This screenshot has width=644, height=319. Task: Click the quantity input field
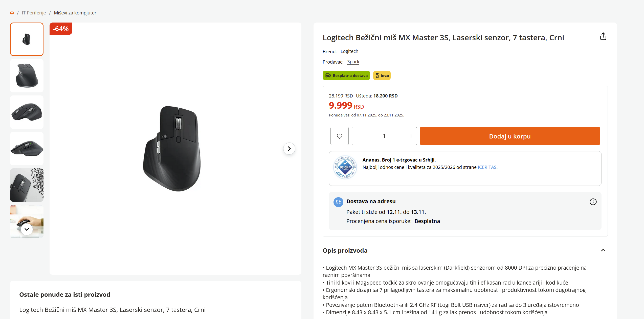click(384, 136)
